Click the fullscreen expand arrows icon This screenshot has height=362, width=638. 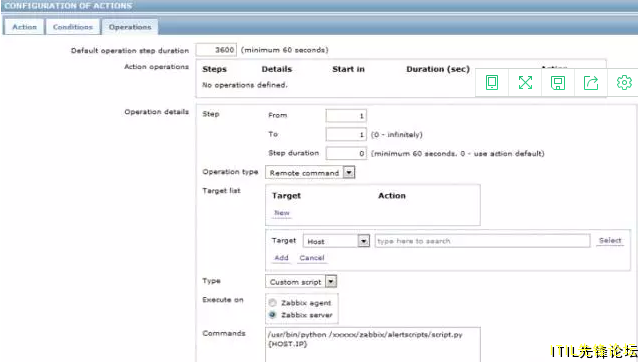click(x=525, y=83)
